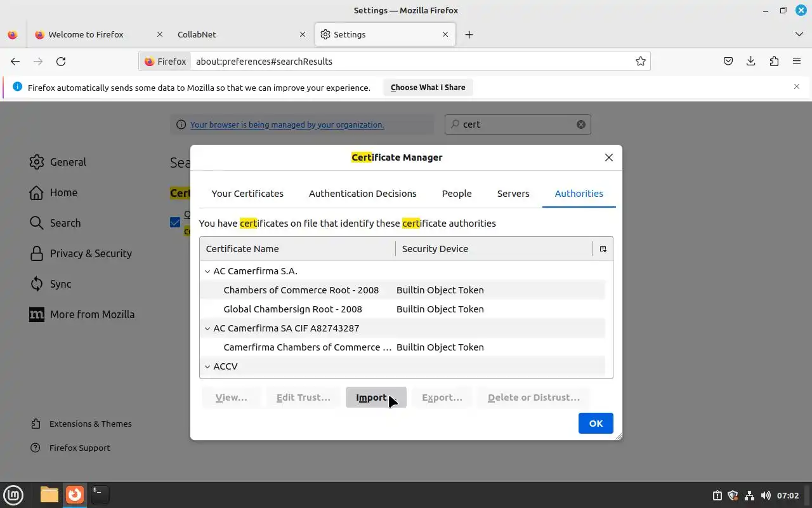Open network connections tray icon
The height and width of the screenshot is (508, 812).
click(x=749, y=495)
